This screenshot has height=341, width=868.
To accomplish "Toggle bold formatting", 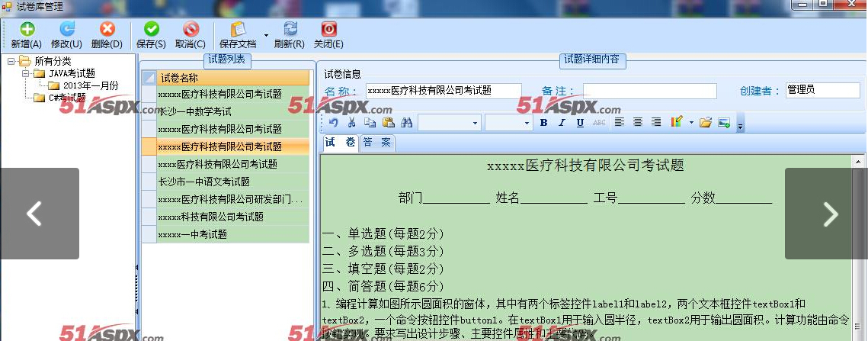I will pyautogui.click(x=543, y=123).
